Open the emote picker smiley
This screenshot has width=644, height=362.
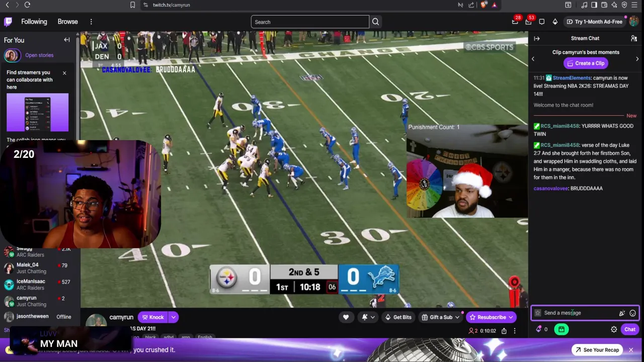[632, 313]
